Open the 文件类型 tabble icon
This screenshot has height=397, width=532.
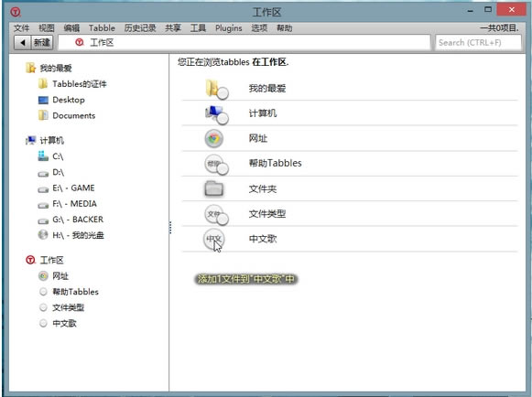click(x=216, y=215)
